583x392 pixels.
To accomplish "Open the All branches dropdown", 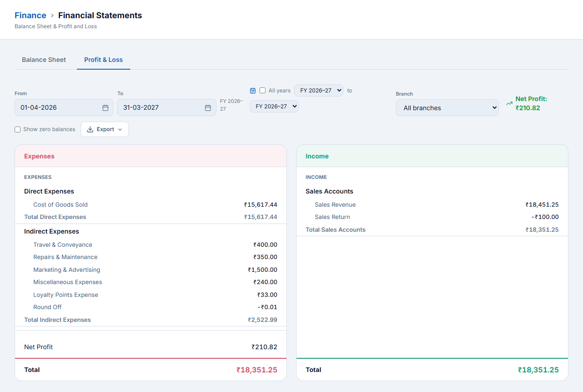I will pos(447,108).
